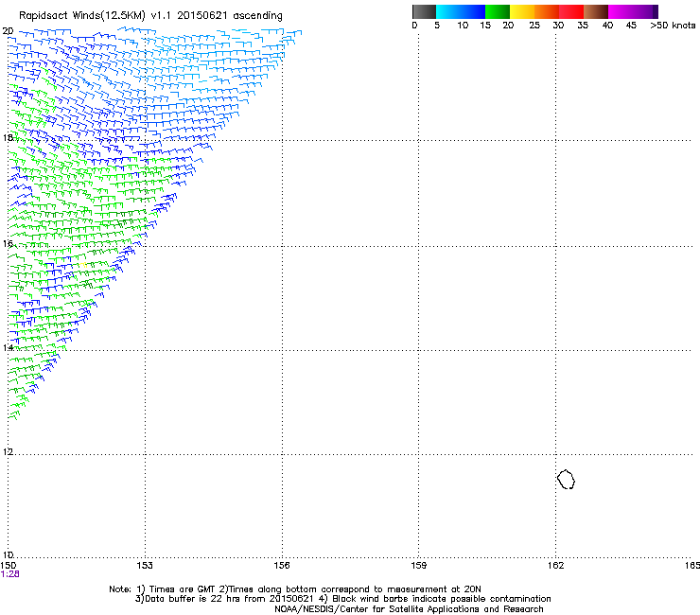This screenshot has width=700, height=615.
Task: Choose the brown 35-40 knots legend segment
Action: coord(596,11)
